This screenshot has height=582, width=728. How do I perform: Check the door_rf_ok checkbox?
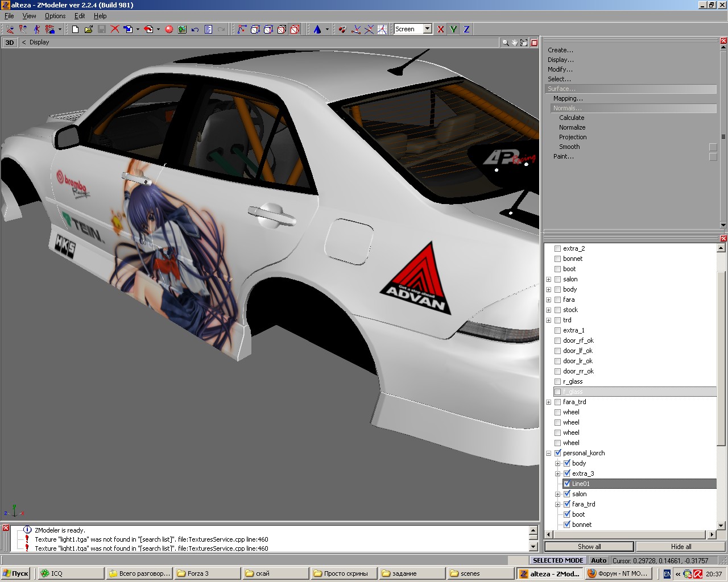(x=557, y=340)
